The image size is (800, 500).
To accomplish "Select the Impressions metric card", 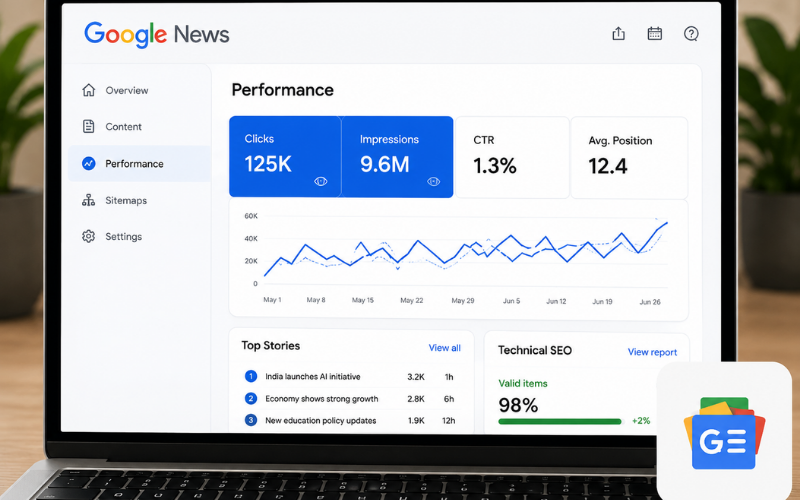I will pyautogui.click(x=397, y=157).
